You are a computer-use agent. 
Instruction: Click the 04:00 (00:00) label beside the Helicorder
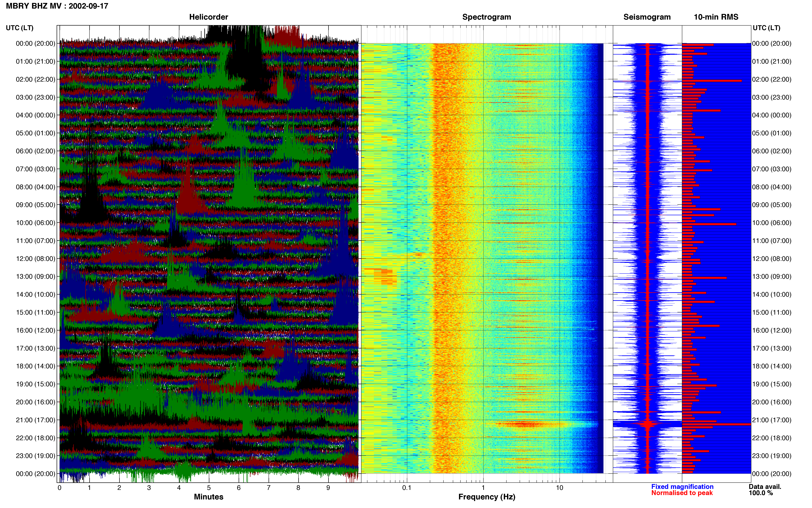pos(36,115)
